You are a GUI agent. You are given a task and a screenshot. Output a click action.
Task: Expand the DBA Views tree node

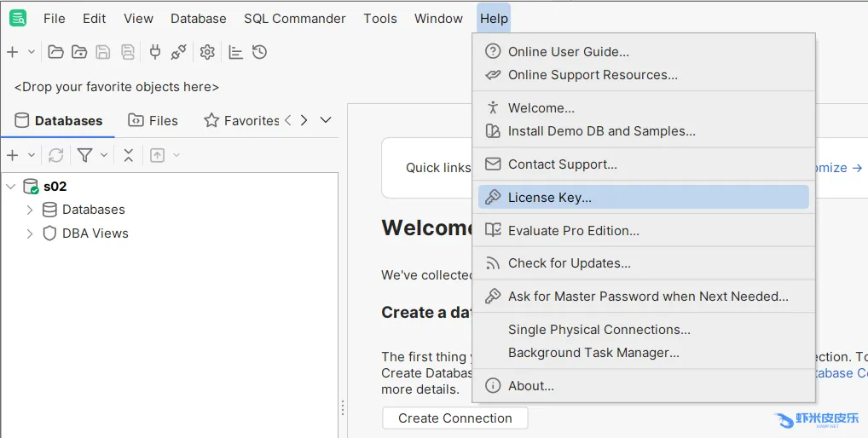(30, 233)
